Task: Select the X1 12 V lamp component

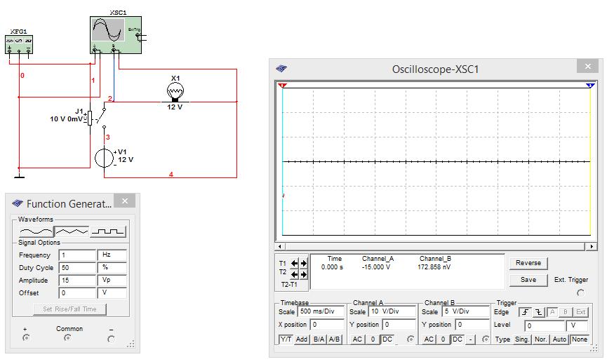Action: [175, 93]
